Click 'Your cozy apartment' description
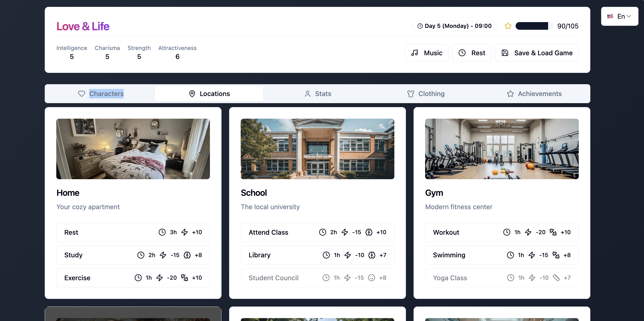This screenshot has width=644, height=321. pos(88,207)
